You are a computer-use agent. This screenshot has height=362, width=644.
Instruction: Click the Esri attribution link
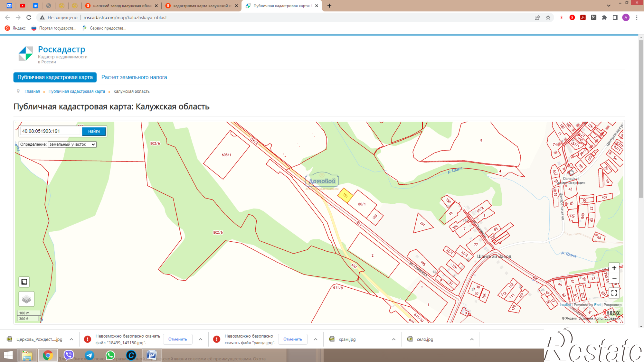tap(597, 305)
